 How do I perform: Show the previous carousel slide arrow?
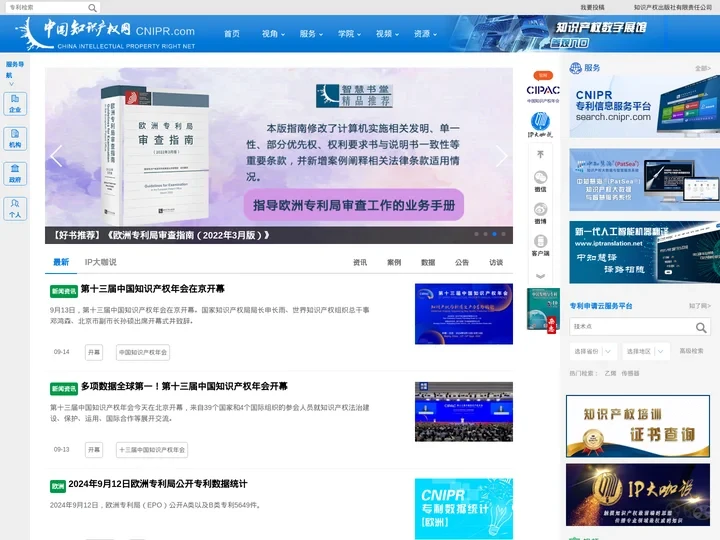(x=56, y=156)
